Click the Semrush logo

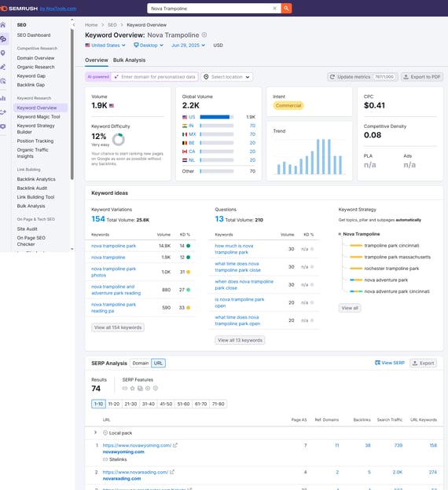point(20,9)
